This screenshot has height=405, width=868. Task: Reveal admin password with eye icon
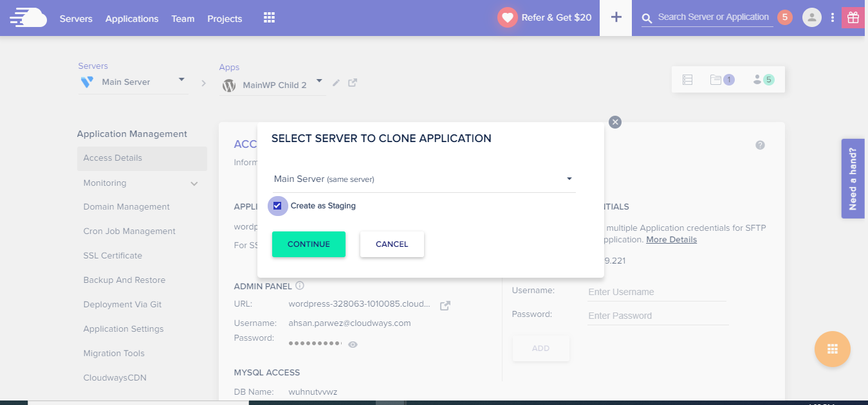pyautogui.click(x=353, y=345)
